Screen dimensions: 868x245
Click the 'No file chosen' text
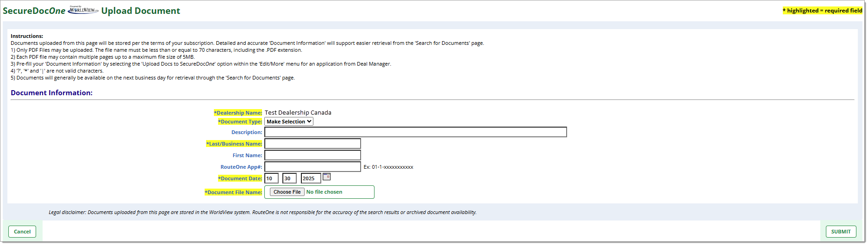325,192
